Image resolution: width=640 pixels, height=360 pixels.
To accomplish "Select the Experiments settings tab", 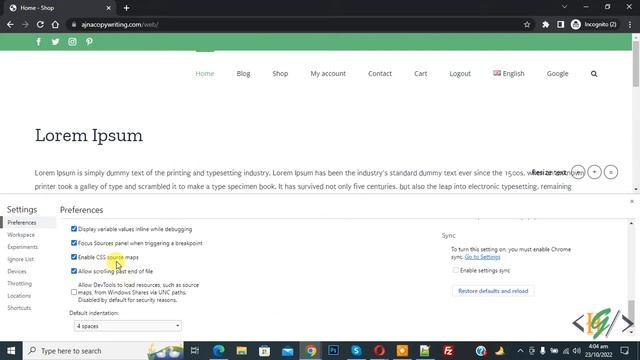I will click(22, 247).
